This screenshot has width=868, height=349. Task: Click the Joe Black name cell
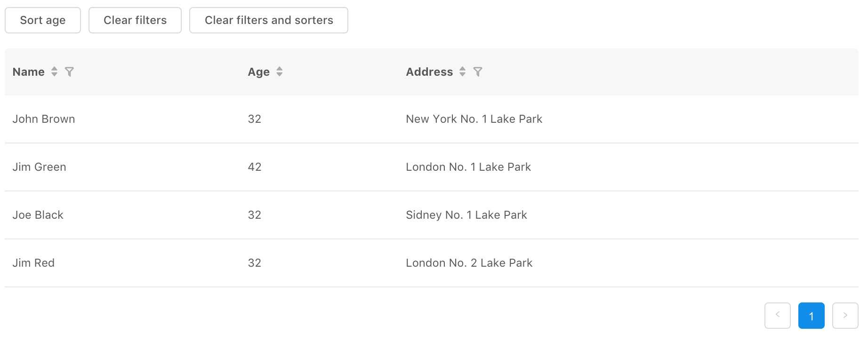click(x=38, y=215)
